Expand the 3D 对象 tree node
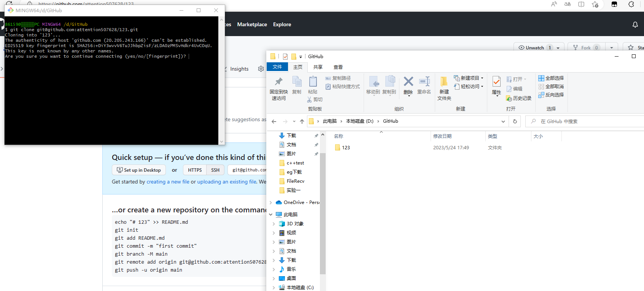This screenshot has width=644, height=291. pyautogui.click(x=274, y=224)
